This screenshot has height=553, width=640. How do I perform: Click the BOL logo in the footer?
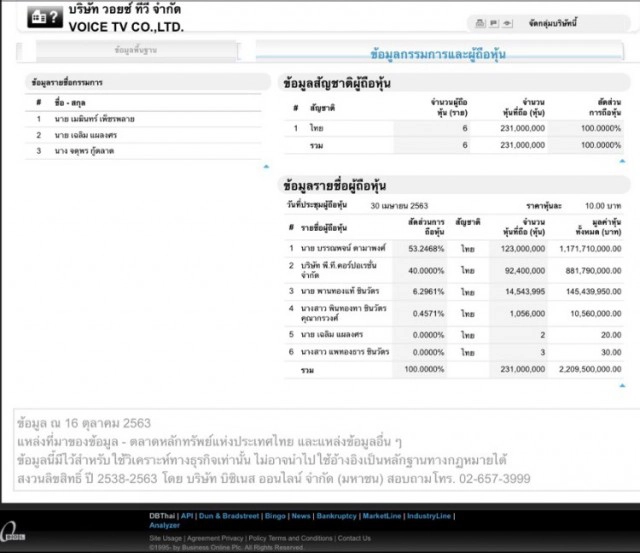tap(12, 533)
